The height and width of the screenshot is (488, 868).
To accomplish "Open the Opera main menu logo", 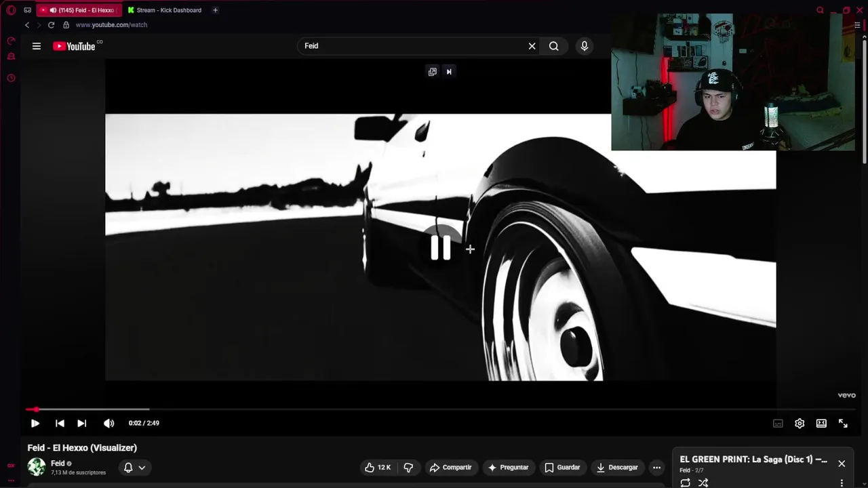I will pos(11,10).
